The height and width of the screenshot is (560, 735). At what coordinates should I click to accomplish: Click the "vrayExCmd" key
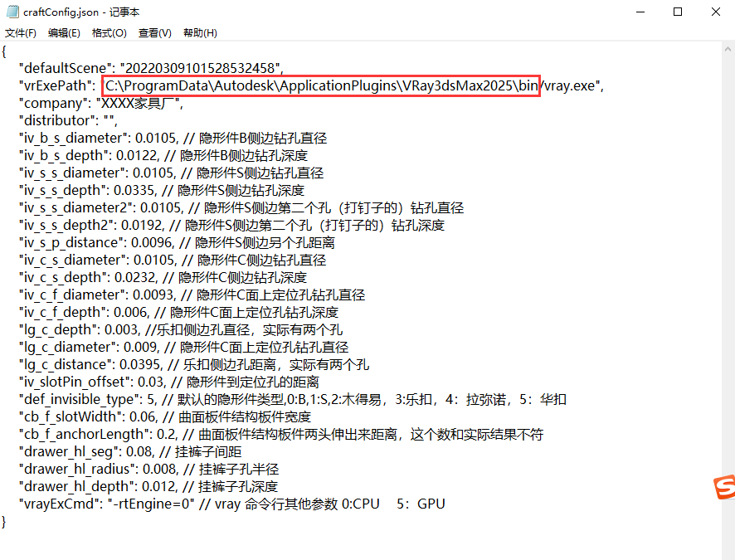click(59, 504)
